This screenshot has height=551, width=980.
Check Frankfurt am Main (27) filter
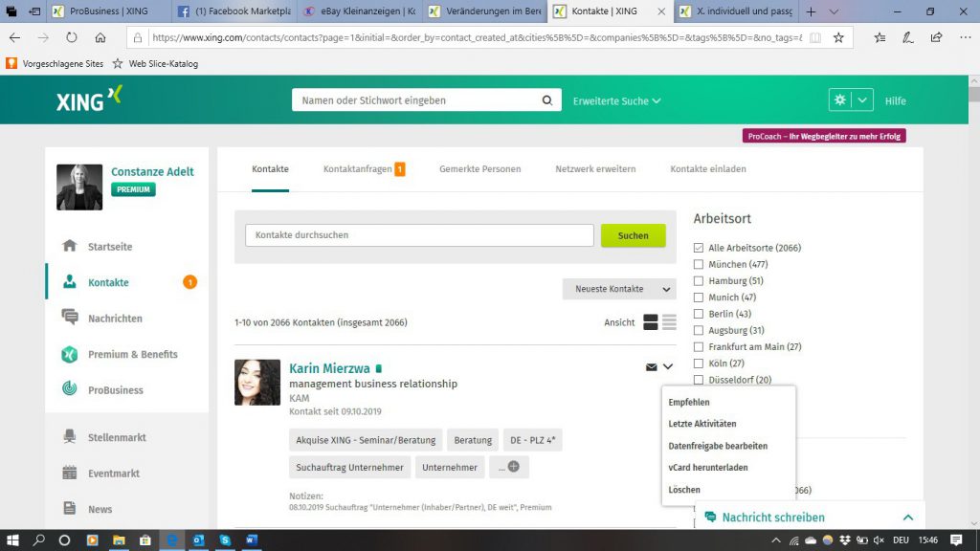(698, 346)
